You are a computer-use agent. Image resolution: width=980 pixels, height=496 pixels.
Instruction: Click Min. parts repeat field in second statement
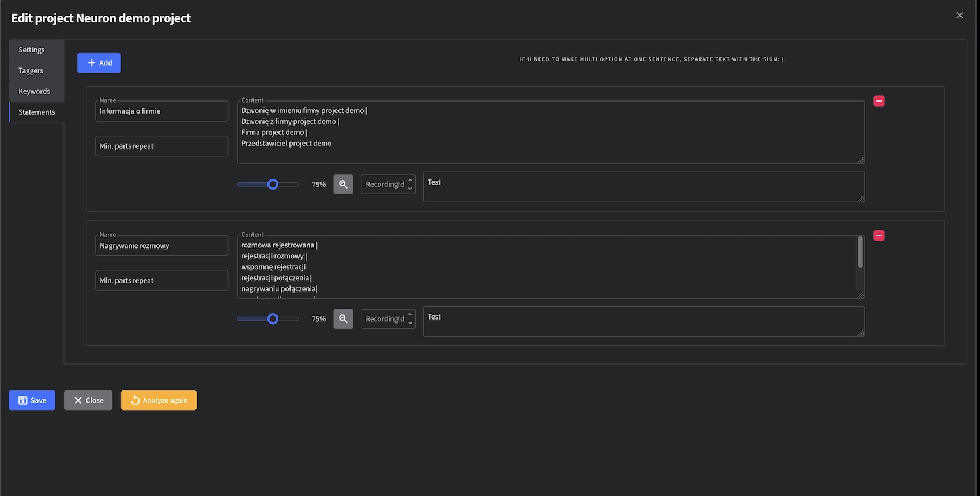[x=161, y=281]
